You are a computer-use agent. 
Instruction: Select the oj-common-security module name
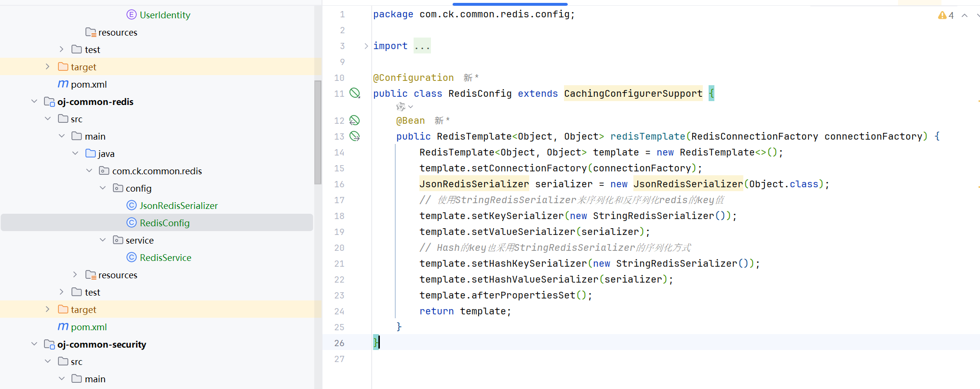click(102, 344)
